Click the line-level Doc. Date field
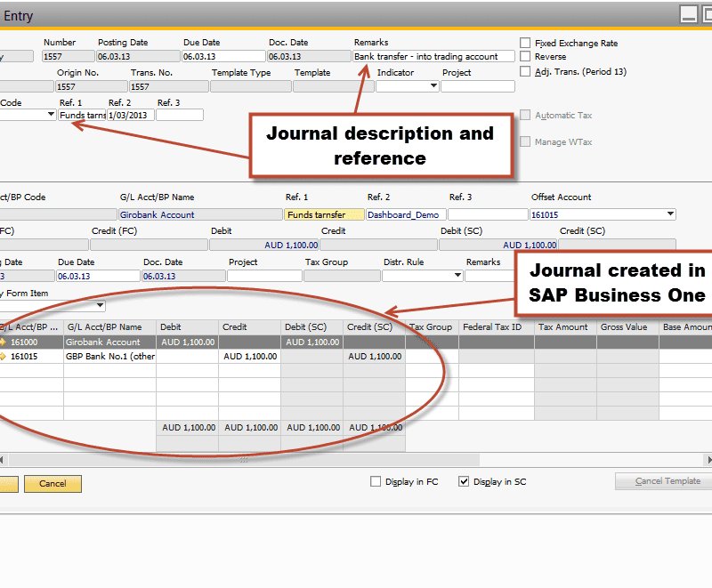Image resolution: width=712 pixels, height=588 pixels. (x=184, y=276)
